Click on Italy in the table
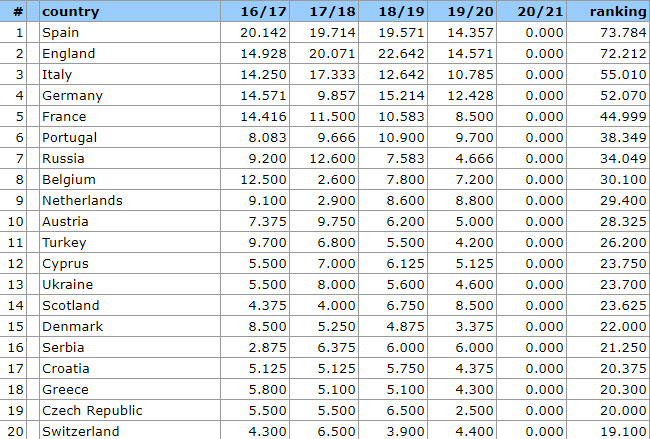The height and width of the screenshot is (439, 650). point(56,74)
